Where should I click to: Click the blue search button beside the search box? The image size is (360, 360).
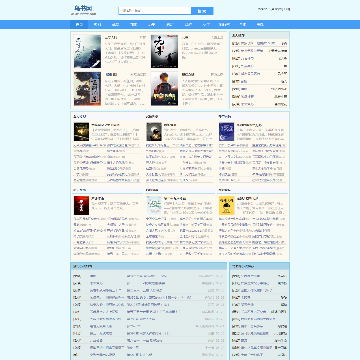click(x=202, y=11)
